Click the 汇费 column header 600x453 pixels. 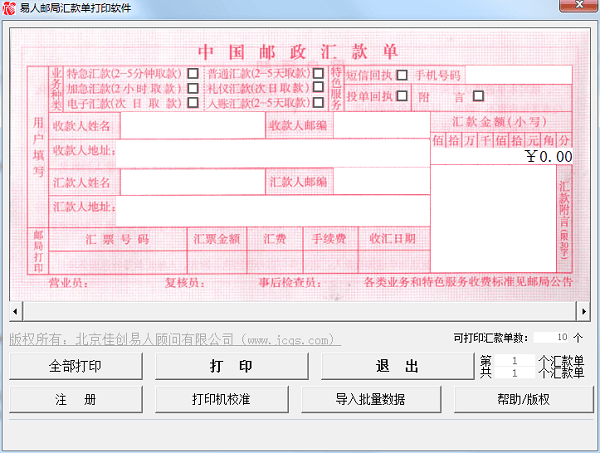tap(275, 239)
